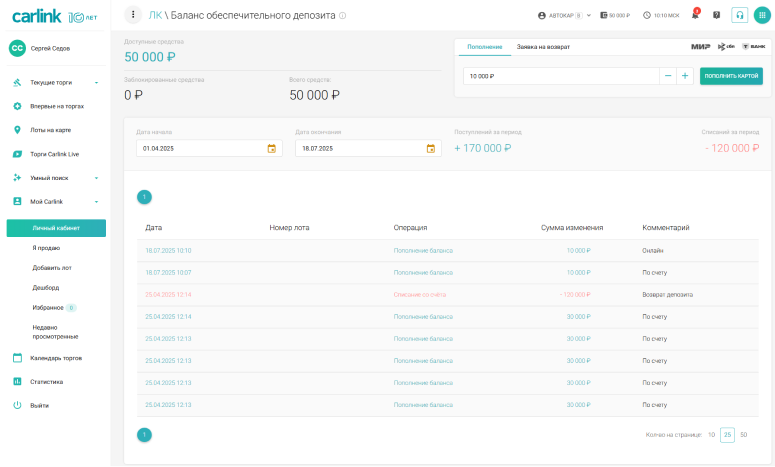Open the АВТОКАР account dropdown
Viewport: 775px width, 467px height.
[565, 16]
